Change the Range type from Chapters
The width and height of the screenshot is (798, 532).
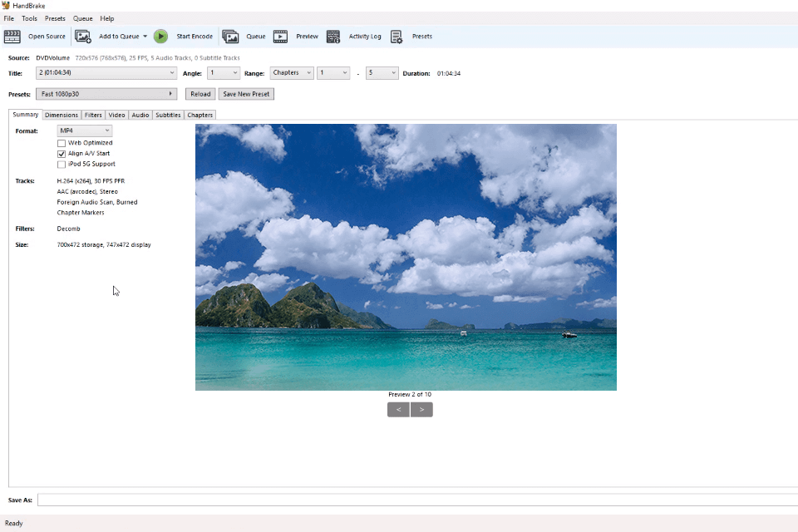[291, 72]
